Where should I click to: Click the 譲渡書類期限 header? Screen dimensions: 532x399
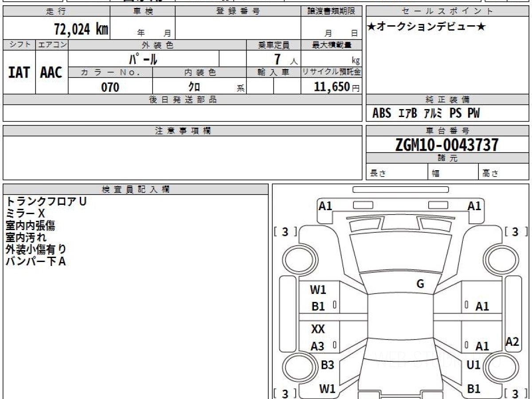[x=332, y=12]
